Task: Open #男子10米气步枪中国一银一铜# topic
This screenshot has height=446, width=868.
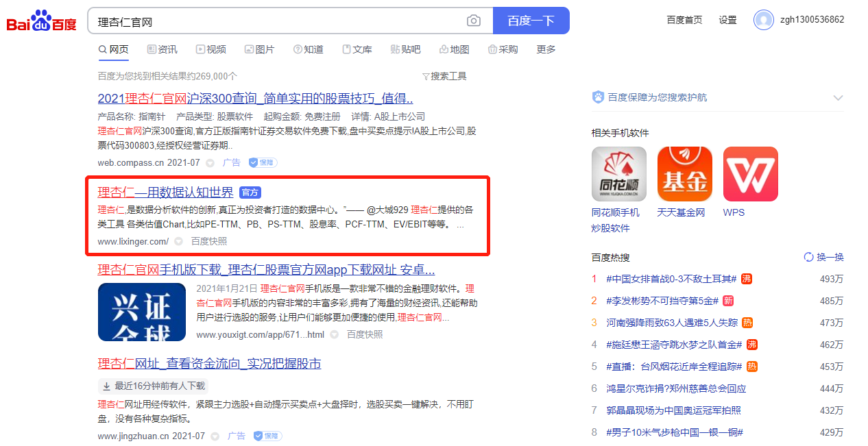Action: [x=675, y=432]
